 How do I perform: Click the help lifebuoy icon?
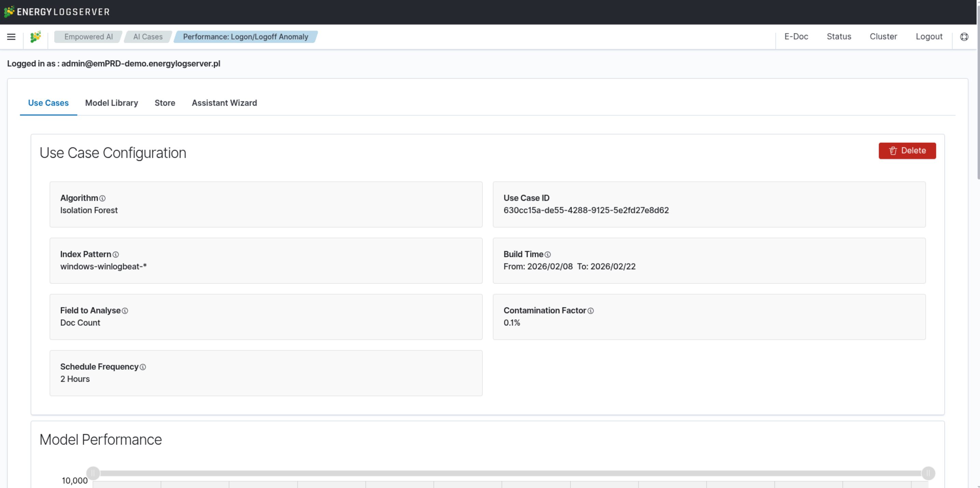[964, 37]
